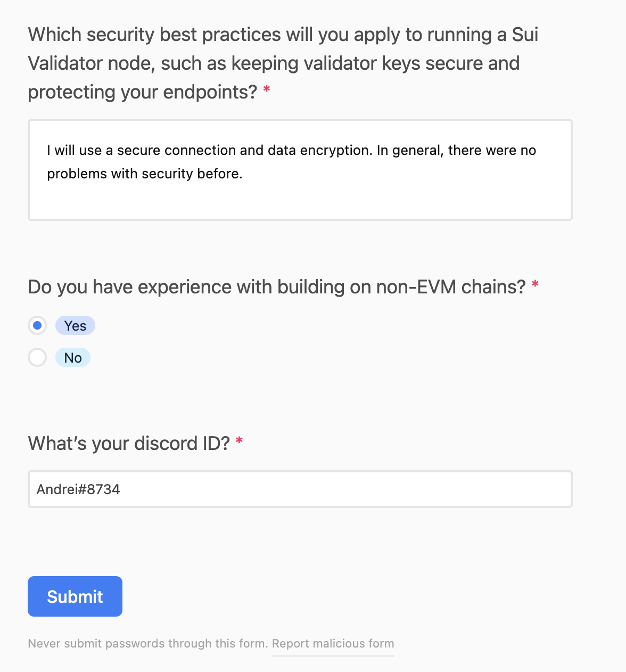Click the red asterisk beside discord ID question
Viewport: 626px width, 672px height.
pos(240,441)
